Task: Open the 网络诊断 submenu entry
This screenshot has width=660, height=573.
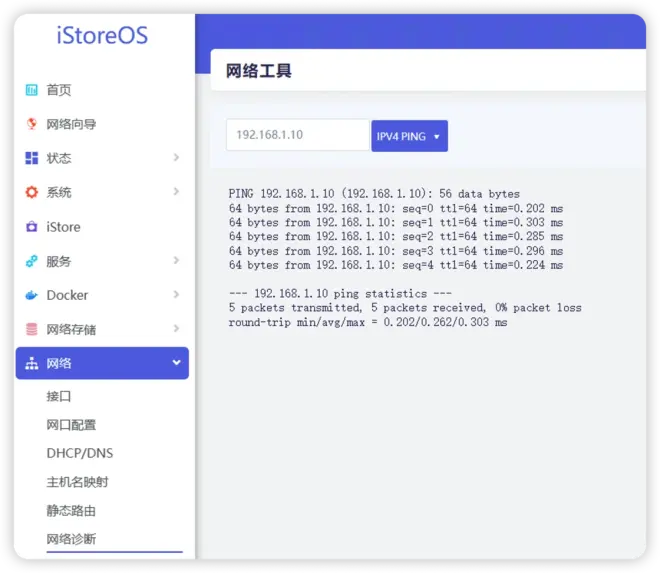Action: (71, 539)
